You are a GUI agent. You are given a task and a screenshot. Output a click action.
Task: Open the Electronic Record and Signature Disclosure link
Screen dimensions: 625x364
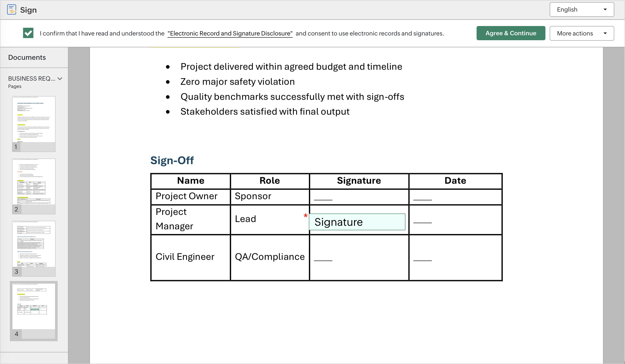click(x=230, y=34)
